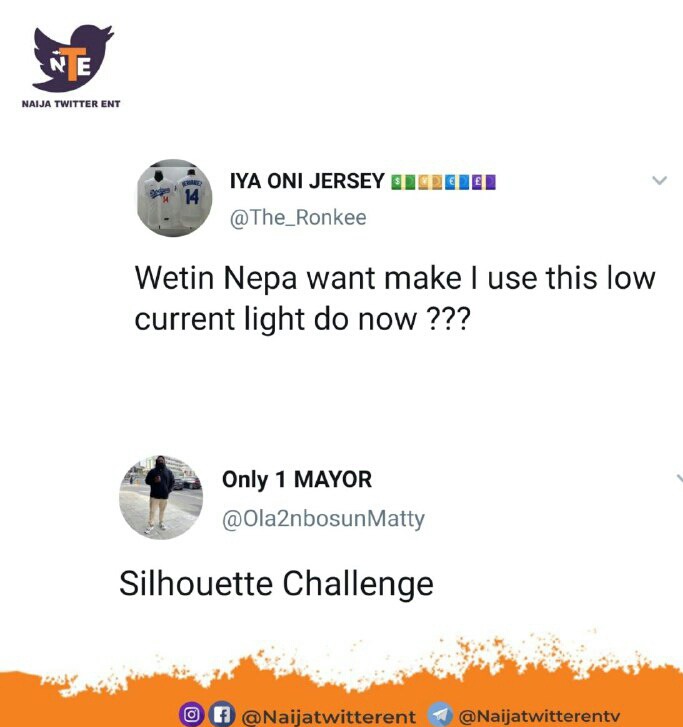Image resolution: width=683 pixels, height=727 pixels.
Task: Select the Wetin Nepa tweet text
Action: click(395, 299)
